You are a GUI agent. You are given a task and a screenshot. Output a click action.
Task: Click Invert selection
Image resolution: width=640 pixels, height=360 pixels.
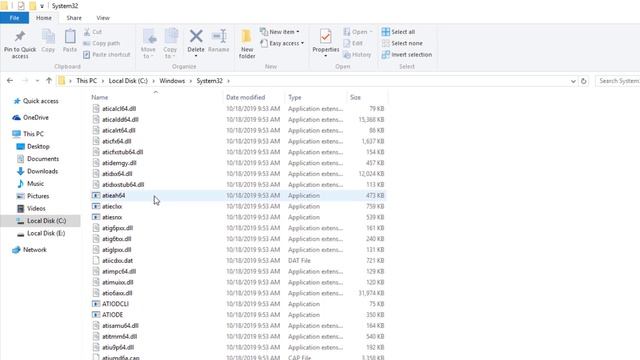(407, 55)
